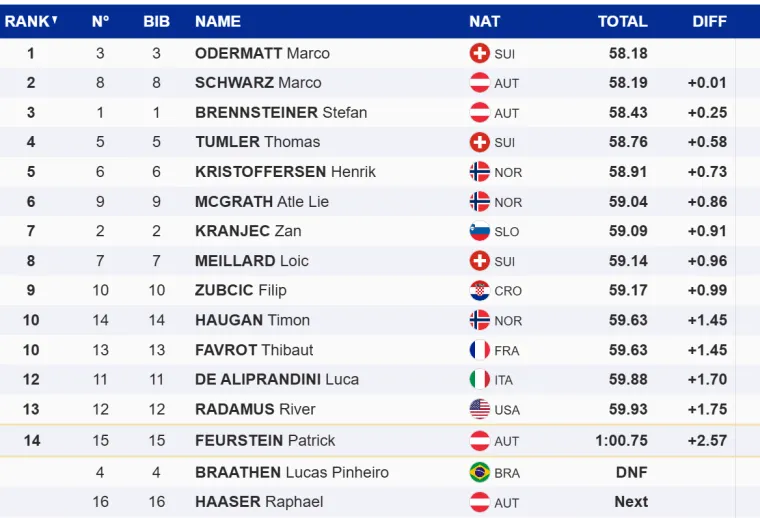Click the Swiss flag icon beside Odermatt
The image size is (760, 518).
coord(480,54)
